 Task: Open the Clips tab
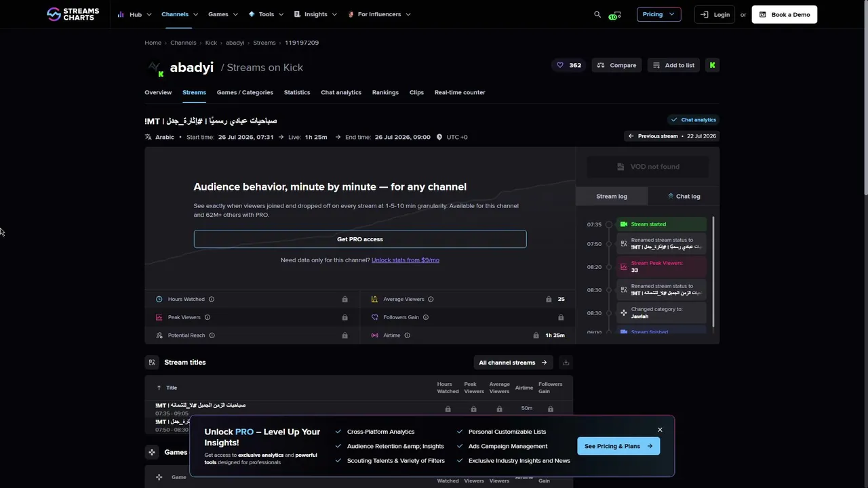tap(416, 92)
